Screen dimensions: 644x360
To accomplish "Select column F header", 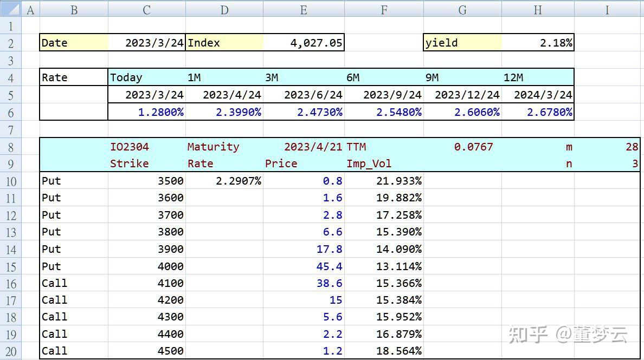I will coord(384,9).
